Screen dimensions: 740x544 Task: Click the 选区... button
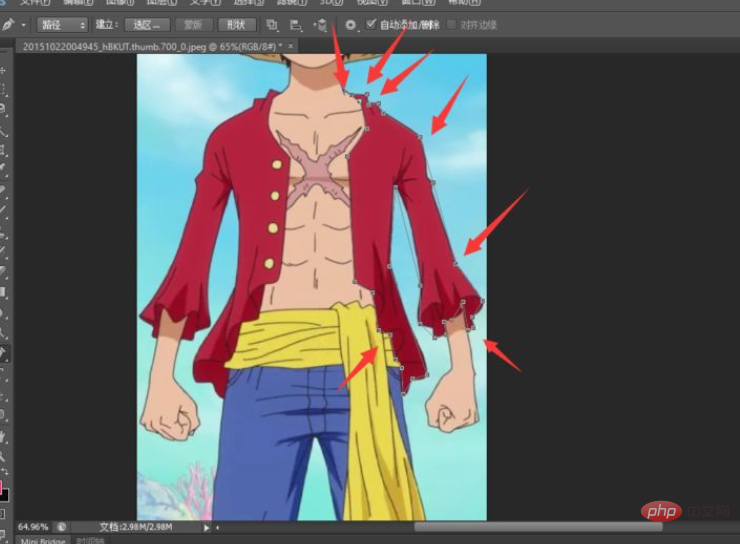click(x=146, y=25)
